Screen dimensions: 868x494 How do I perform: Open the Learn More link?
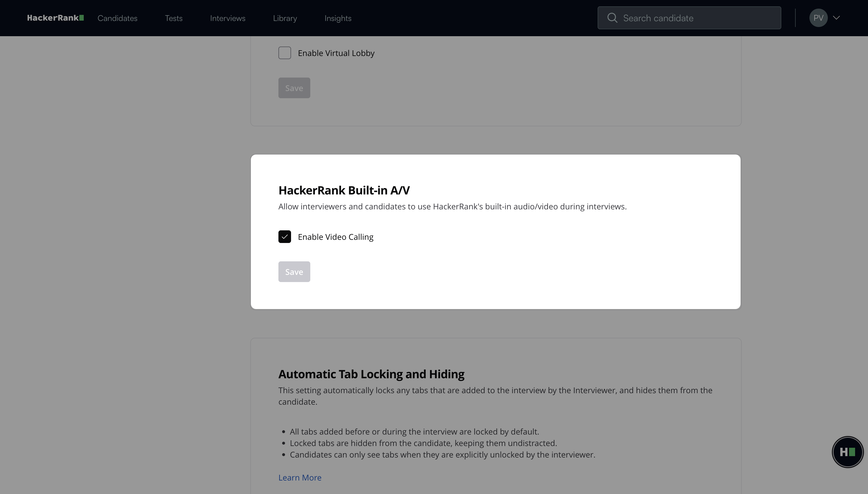[x=300, y=477]
